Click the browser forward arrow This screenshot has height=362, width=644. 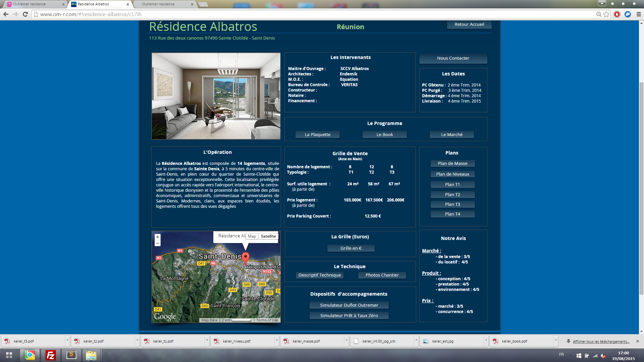click(15, 14)
